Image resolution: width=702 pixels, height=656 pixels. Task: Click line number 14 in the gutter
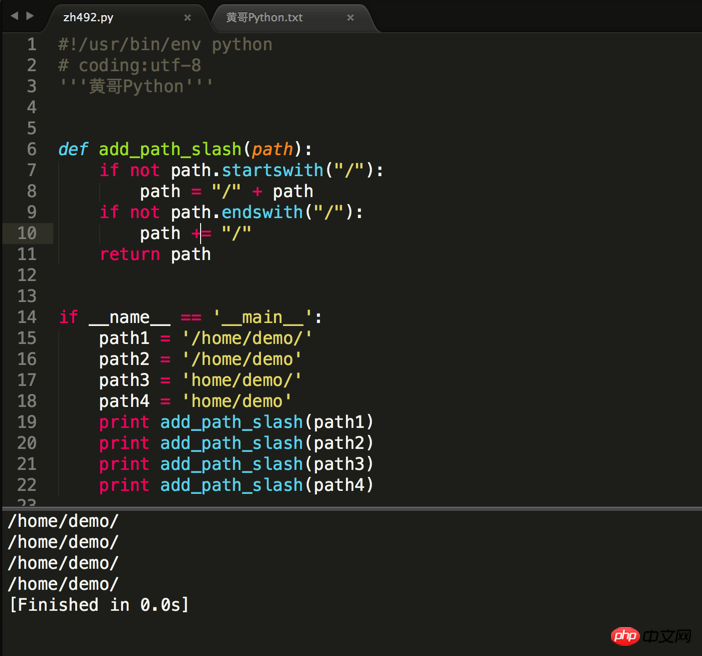27,317
